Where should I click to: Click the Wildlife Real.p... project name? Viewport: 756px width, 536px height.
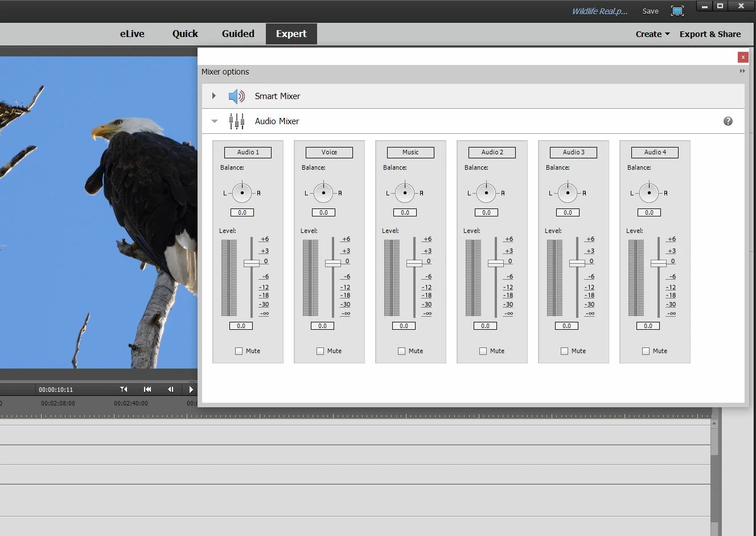click(599, 11)
